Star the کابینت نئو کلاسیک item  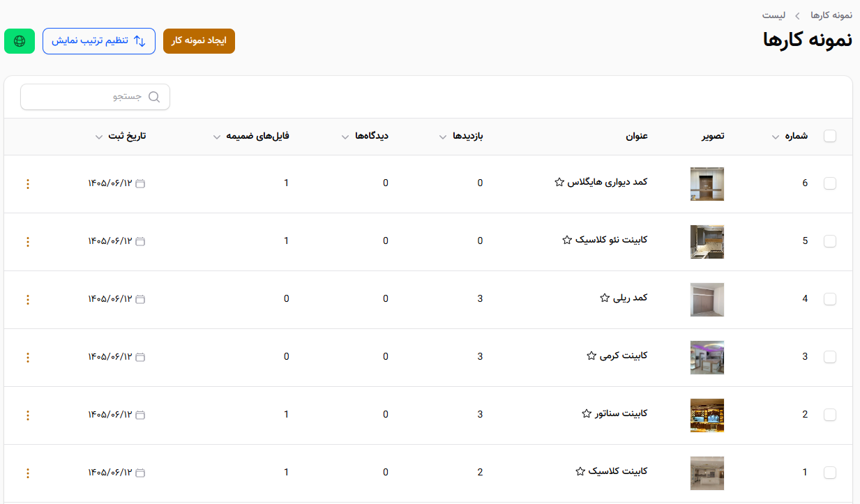click(x=567, y=240)
